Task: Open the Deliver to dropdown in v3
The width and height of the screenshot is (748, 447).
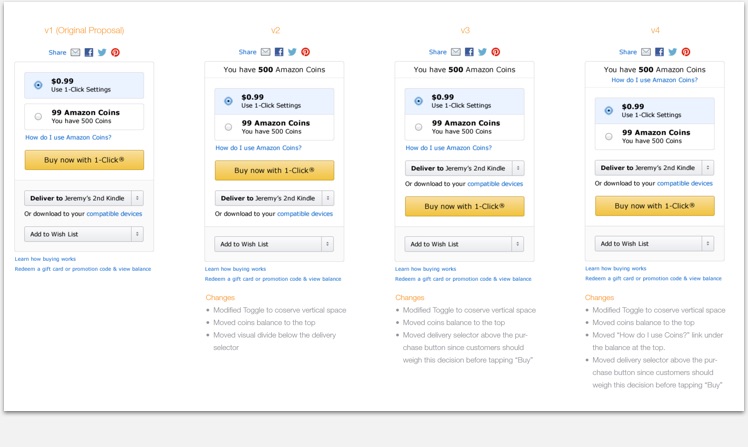Action: [465, 168]
